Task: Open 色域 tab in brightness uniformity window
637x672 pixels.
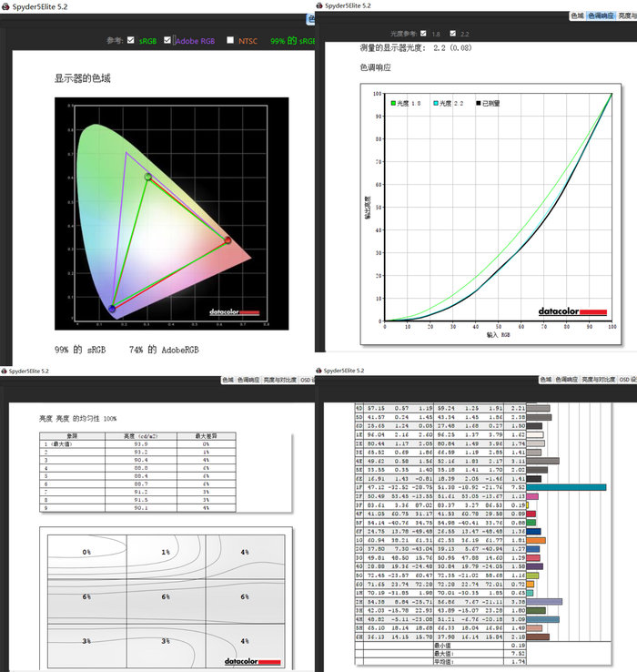Action: coord(227,380)
